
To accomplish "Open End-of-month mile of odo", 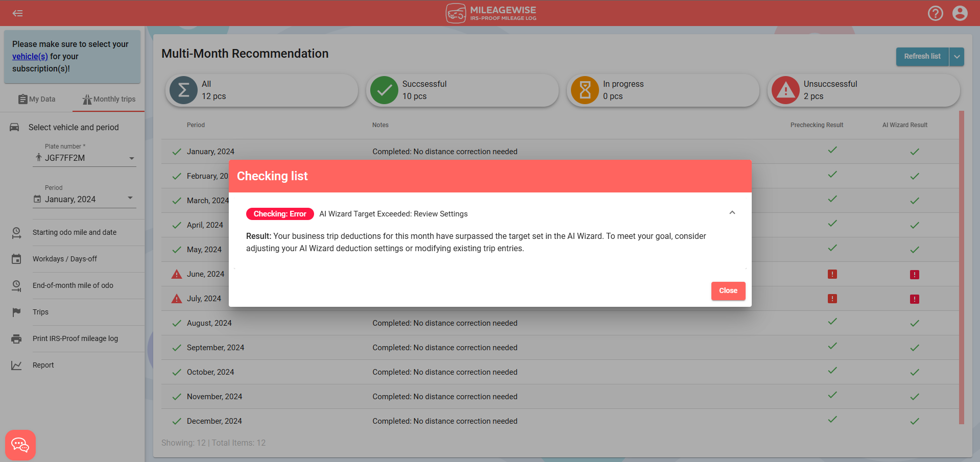I will 73,285.
